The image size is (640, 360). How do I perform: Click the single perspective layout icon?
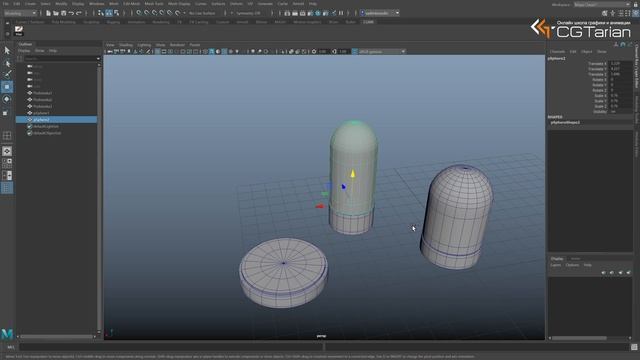pyautogui.click(x=7, y=151)
